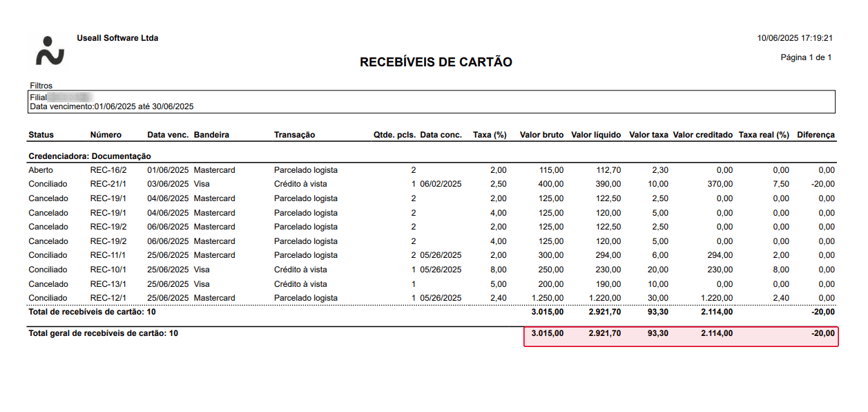This screenshot has height=412, width=868.
Task: Click the Valor bruto column header
Action: [x=541, y=135]
